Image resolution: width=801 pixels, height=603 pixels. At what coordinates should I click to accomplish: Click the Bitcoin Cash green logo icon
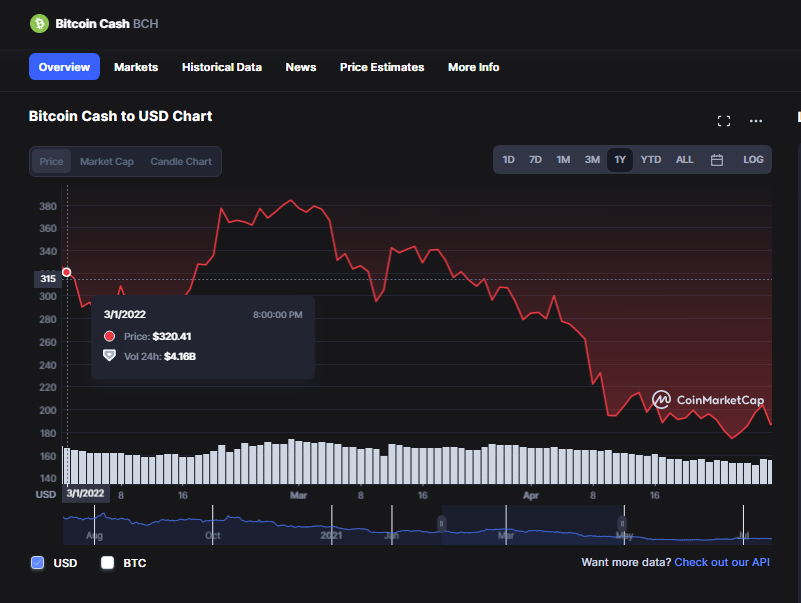point(39,24)
